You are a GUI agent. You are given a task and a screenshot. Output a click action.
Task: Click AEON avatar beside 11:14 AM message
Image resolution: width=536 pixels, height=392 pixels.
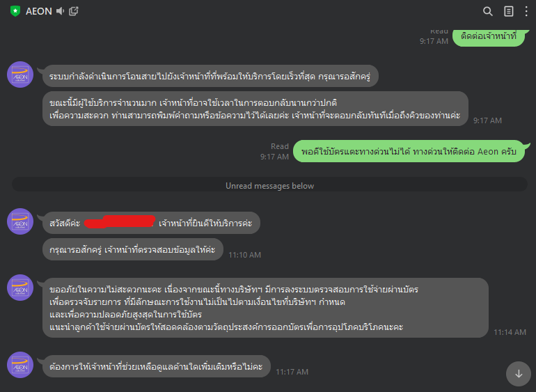[20, 288]
